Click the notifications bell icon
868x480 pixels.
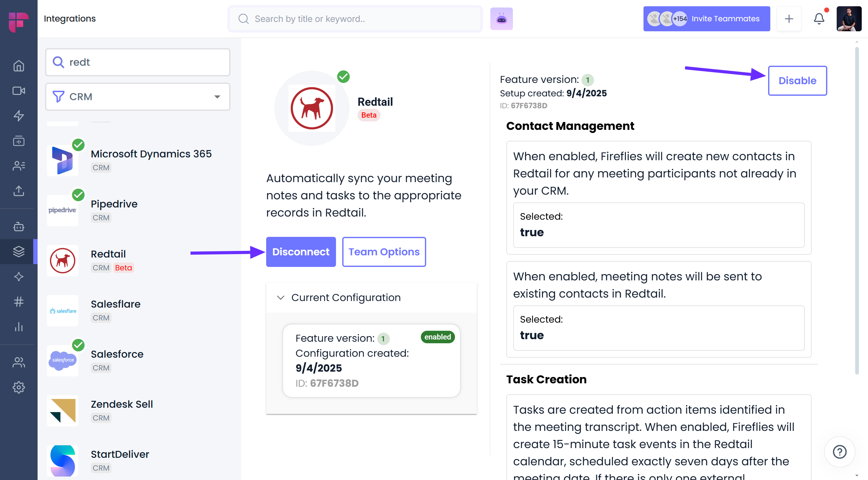(x=819, y=19)
